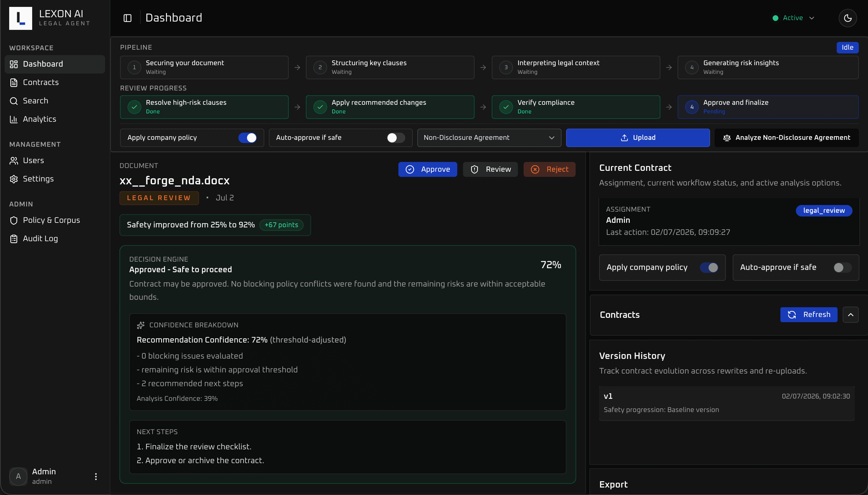Click the Policy & Corpus shield icon

13,220
